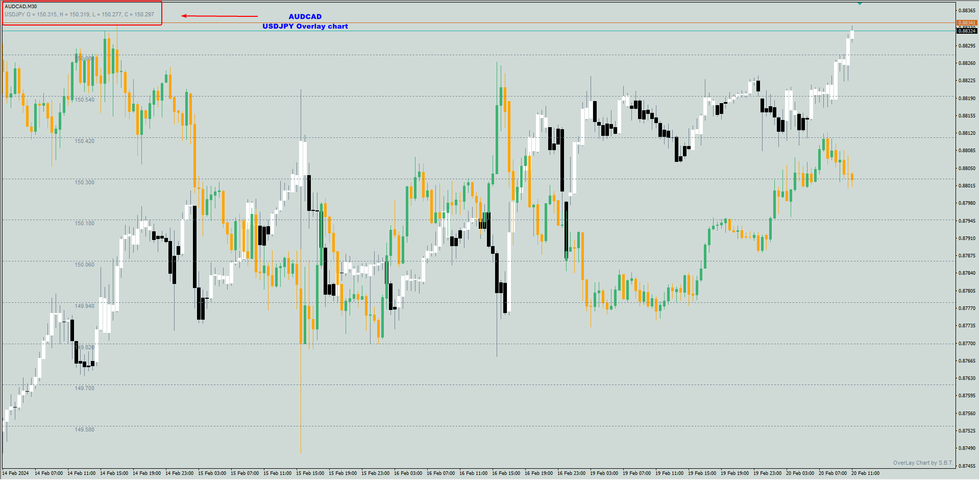
Task: Click the USDJPY O/H/L/C values line
Action: point(79,14)
